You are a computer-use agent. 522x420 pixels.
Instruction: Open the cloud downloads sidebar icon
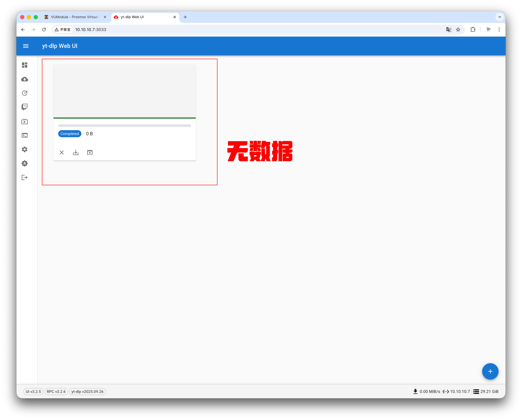pyautogui.click(x=25, y=79)
